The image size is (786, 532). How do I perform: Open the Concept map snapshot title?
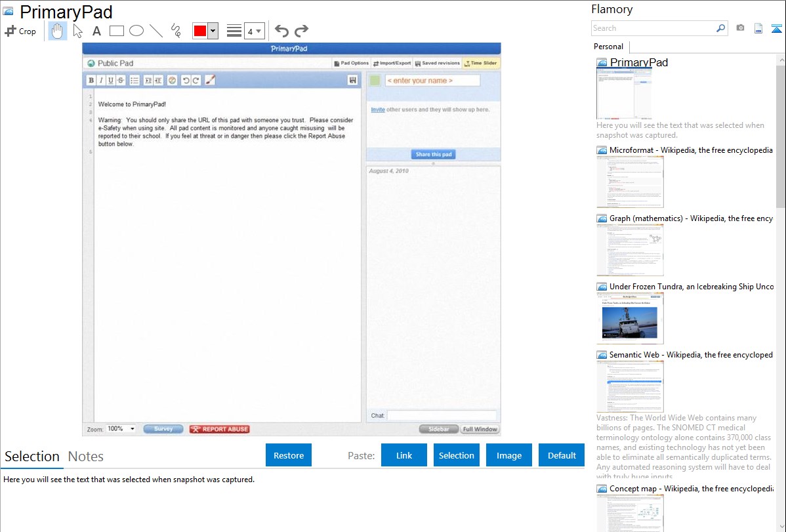pos(691,488)
